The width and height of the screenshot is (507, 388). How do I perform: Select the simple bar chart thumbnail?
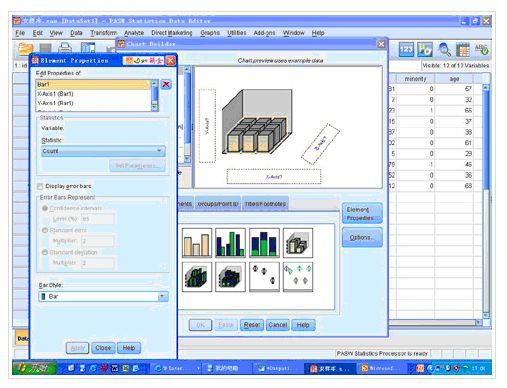click(x=197, y=243)
